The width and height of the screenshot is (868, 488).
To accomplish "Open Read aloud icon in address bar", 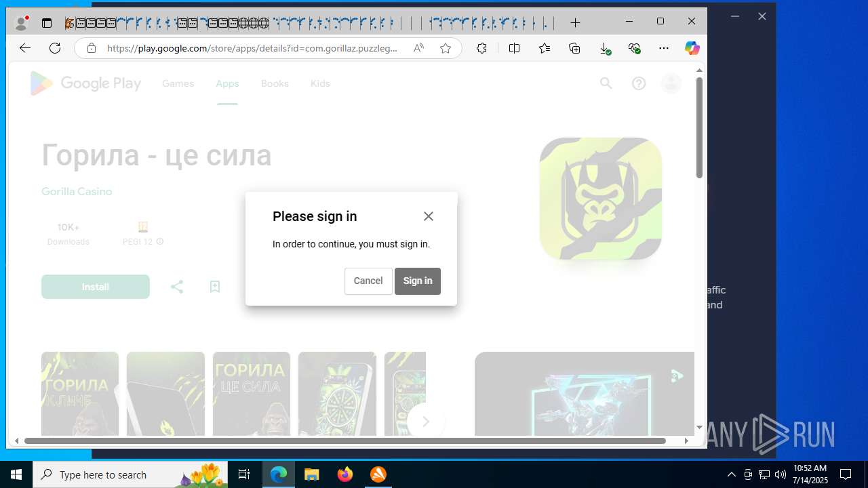I will coord(418,48).
